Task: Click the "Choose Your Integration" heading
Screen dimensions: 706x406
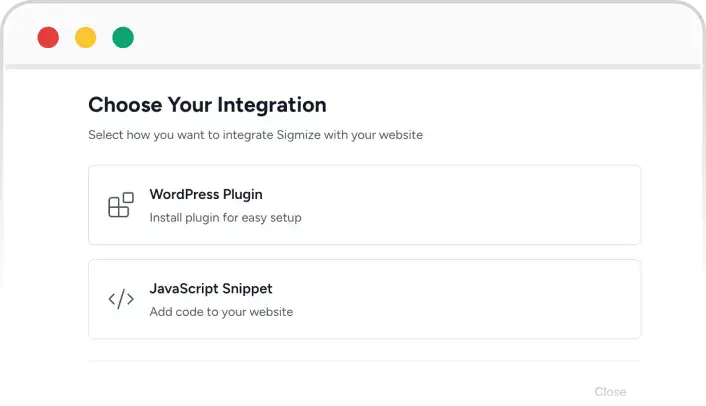Action: (207, 105)
